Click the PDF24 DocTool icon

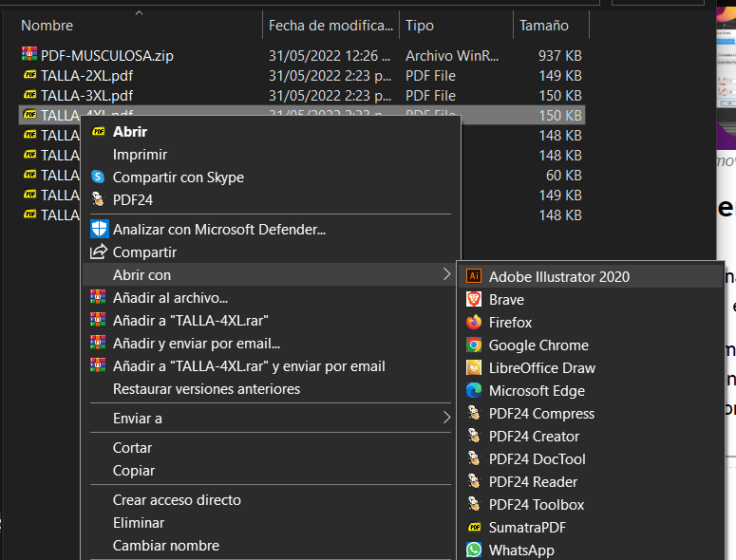click(474, 458)
